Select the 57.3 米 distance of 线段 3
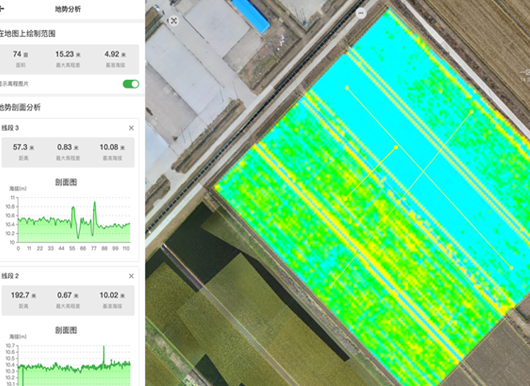530x386 pixels. [23, 147]
